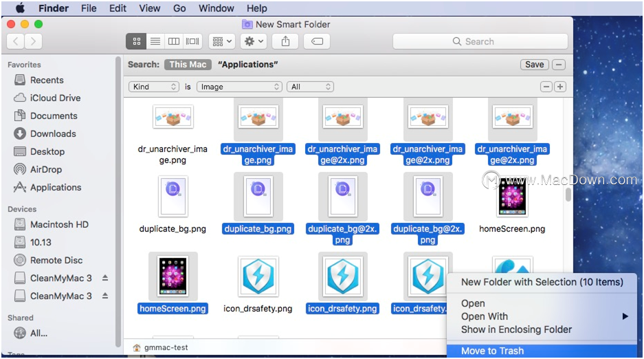The height and width of the screenshot is (359, 644).
Task: Select Remote Disc in sidebar
Action: pos(48,261)
